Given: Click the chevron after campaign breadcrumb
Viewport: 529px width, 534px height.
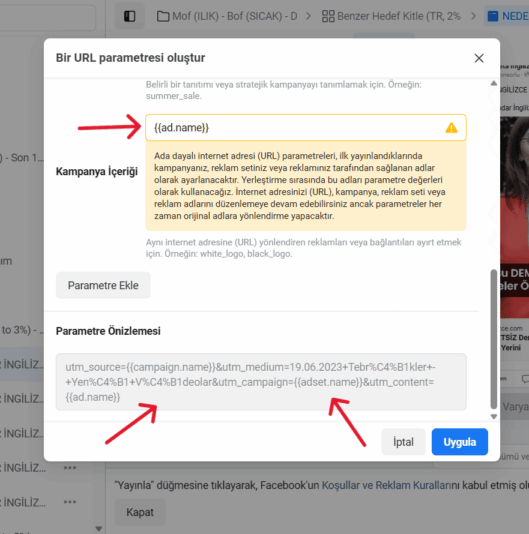Looking at the screenshot, I should 308,16.
